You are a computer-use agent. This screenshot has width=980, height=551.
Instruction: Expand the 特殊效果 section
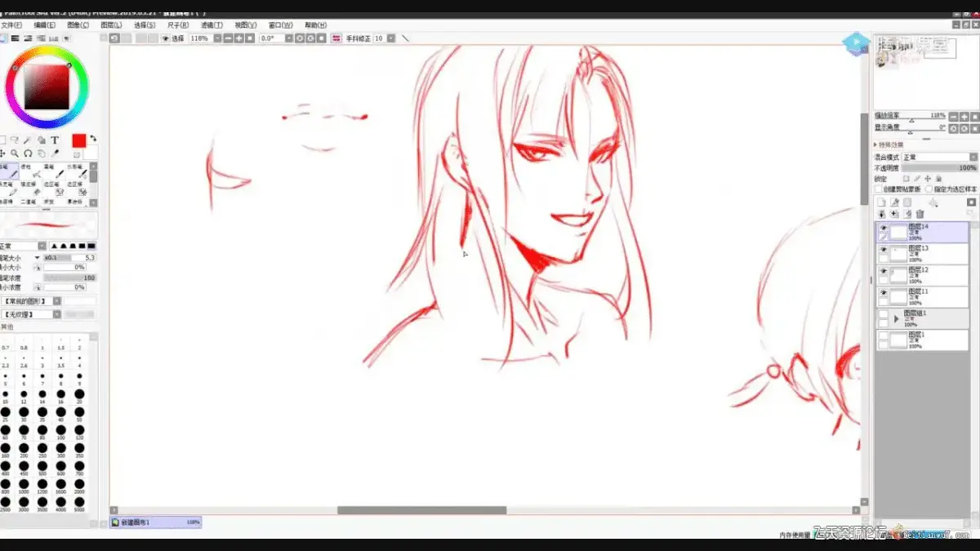tap(889, 144)
